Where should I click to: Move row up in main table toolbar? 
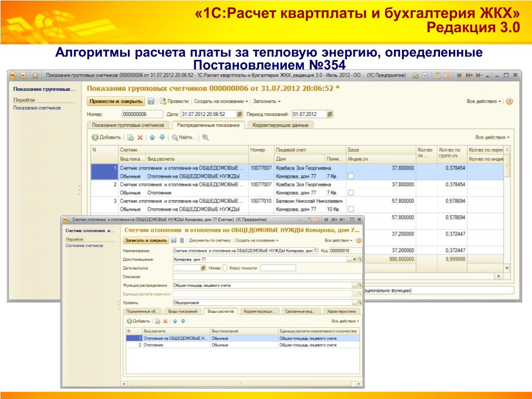[x=152, y=137]
